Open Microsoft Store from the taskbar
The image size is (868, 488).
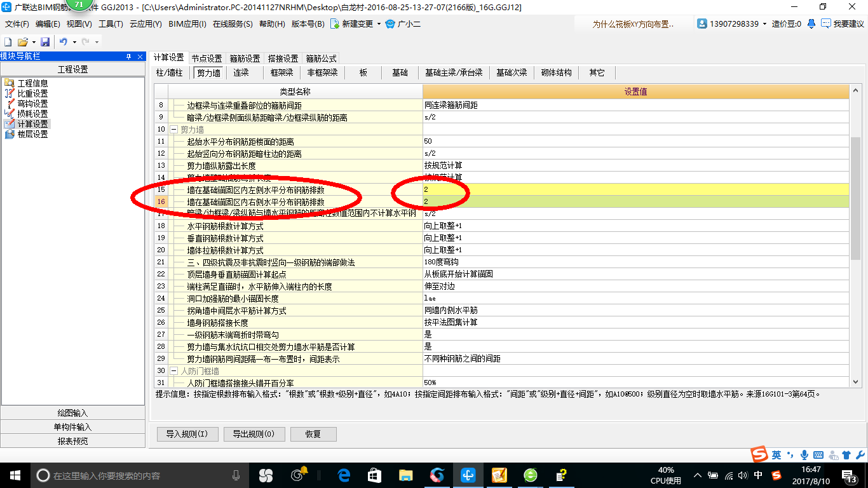tap(375, 475)
